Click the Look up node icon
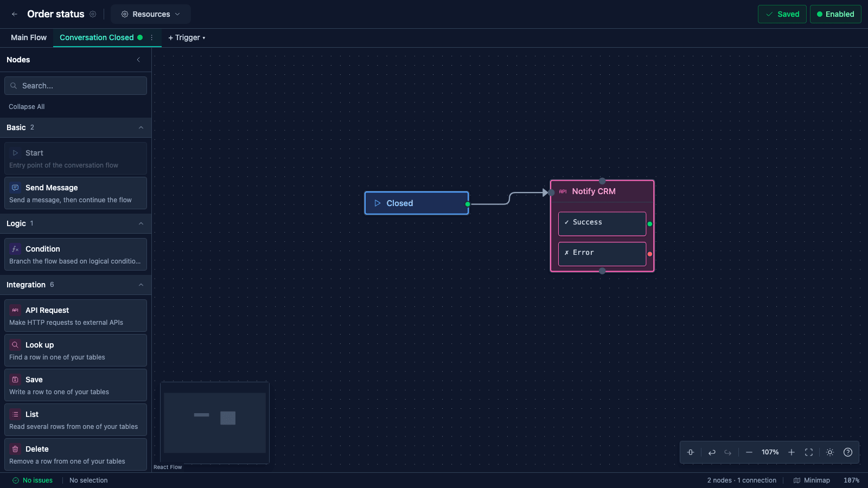The height and width of the screenshot is (488, 868). pyautogui.click(x=15, y=345)
